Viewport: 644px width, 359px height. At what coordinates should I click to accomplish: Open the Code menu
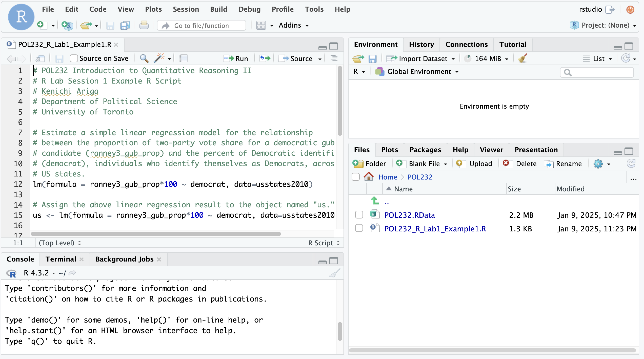click(98, 9)
